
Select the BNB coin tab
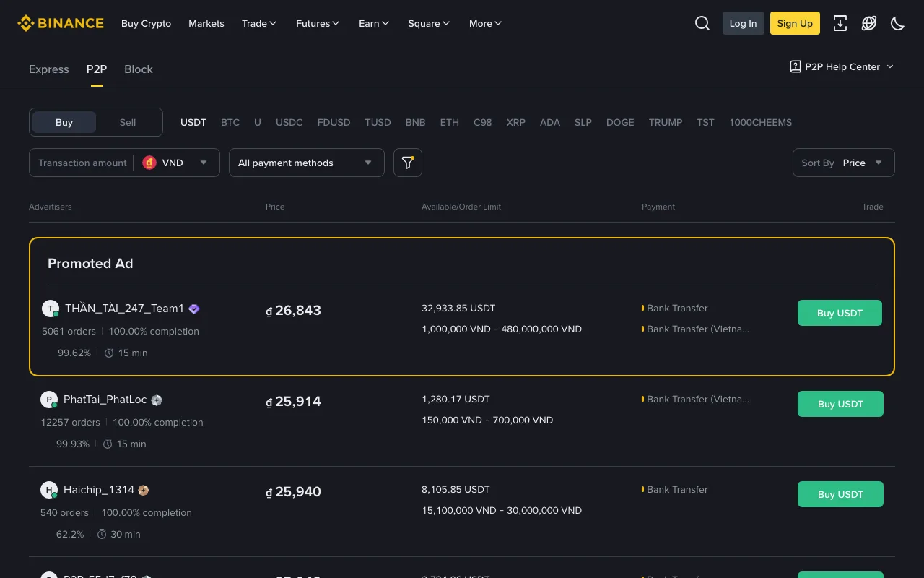(416, 122)
